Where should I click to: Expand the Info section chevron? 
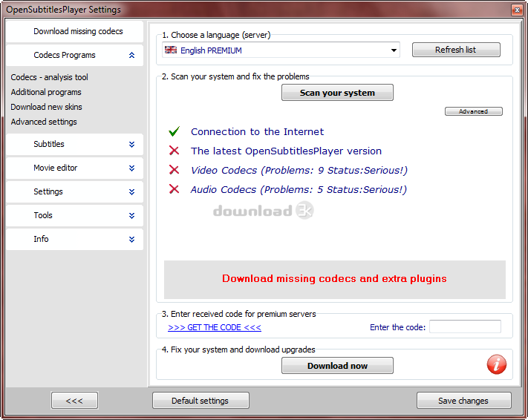point(131,239)
